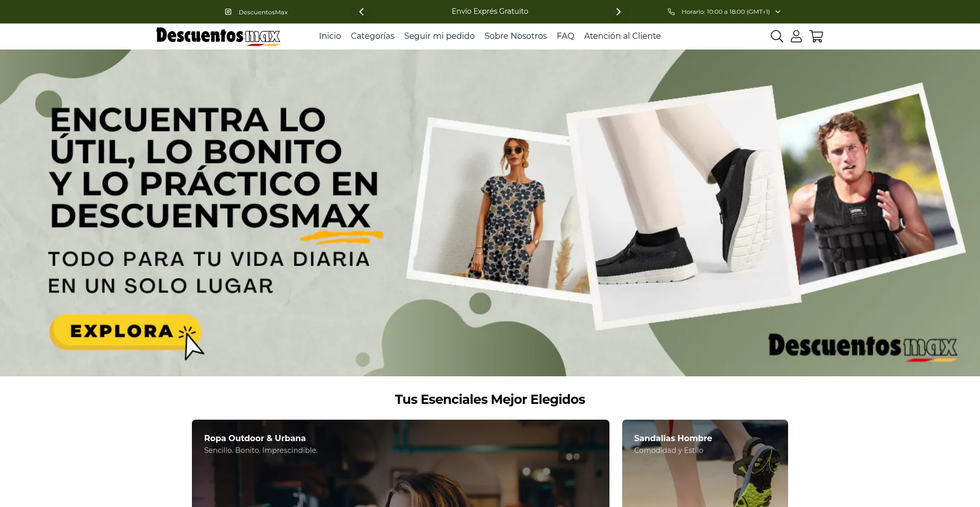
Task: Open the FAQ page
Action: click(x=566, y=36)
